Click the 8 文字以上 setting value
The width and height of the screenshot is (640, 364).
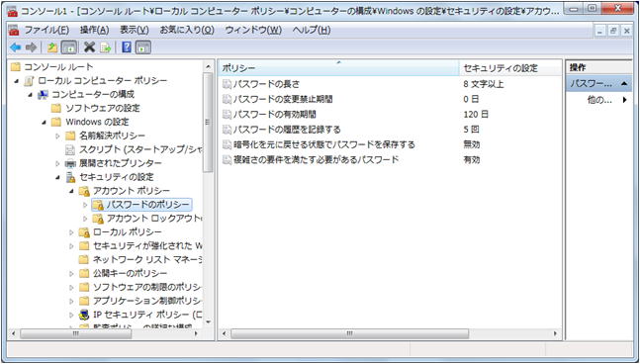pos(484,84)
